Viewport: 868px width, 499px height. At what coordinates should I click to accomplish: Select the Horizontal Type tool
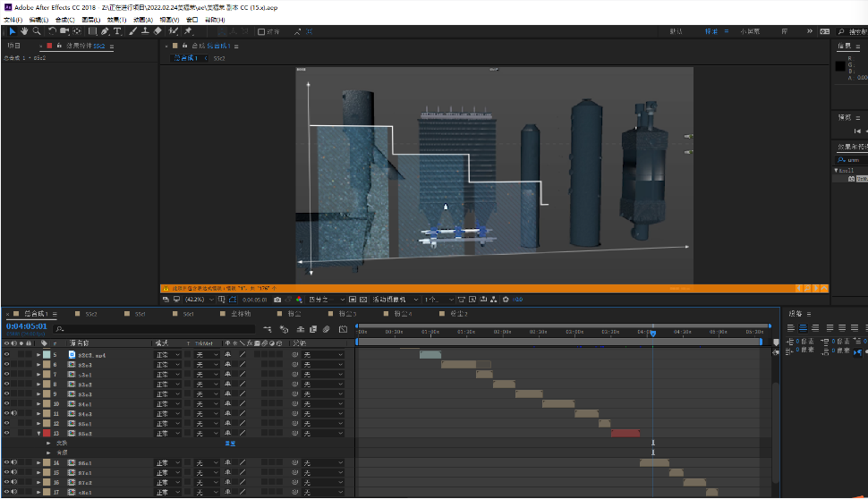point(117,31)
